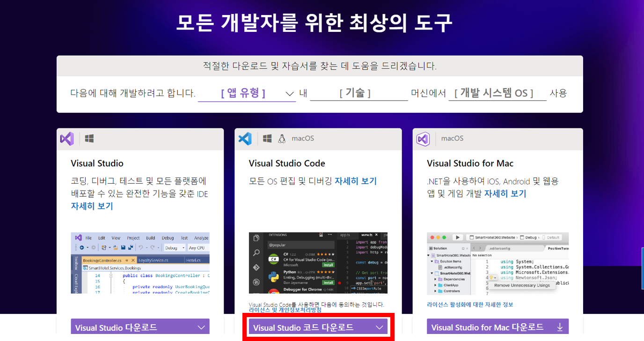
Task: Click the purple Visual Studio logo icon
Action: click(x=67, y=139)
